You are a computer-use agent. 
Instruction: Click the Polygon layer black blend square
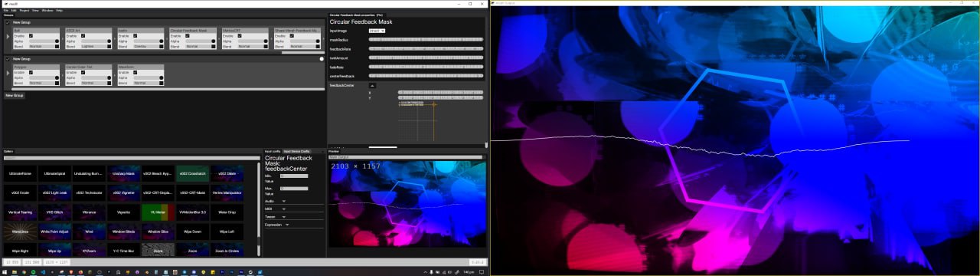pos(56,83)
